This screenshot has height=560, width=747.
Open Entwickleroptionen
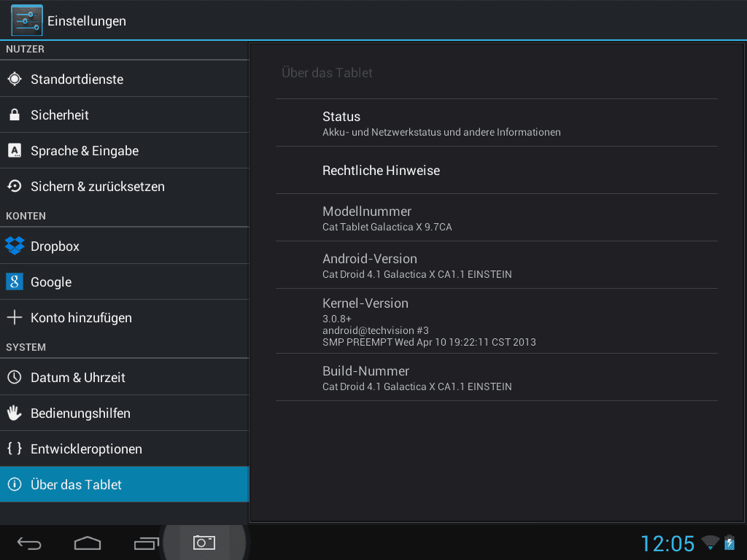[124, 448]
